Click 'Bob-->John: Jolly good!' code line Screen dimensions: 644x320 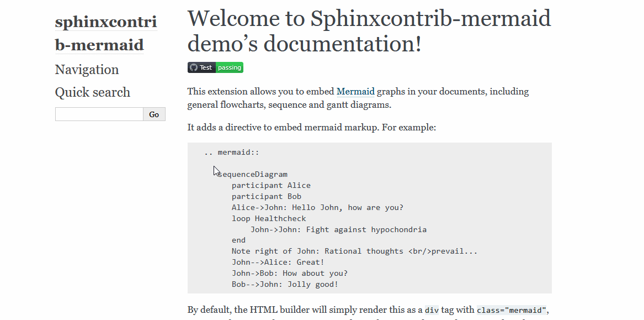click(285, 285)
